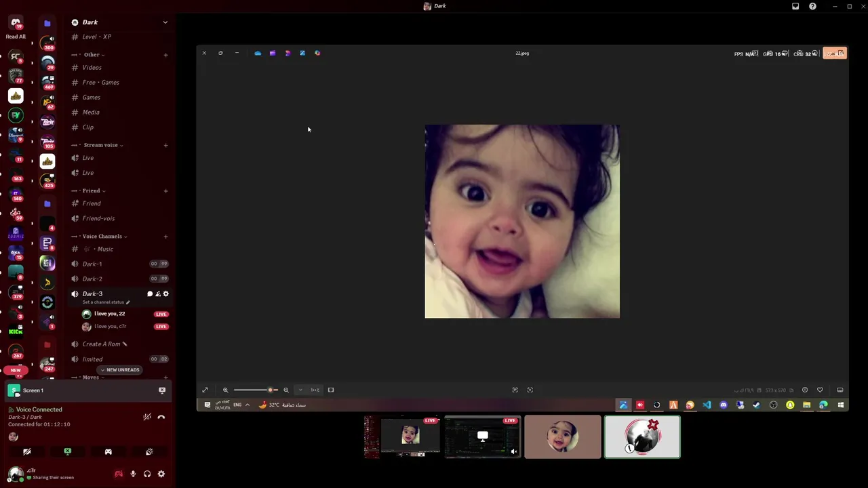Stop streaming Screen 1 icon
This screenshot has width=868, height=488.
[162, 390]
